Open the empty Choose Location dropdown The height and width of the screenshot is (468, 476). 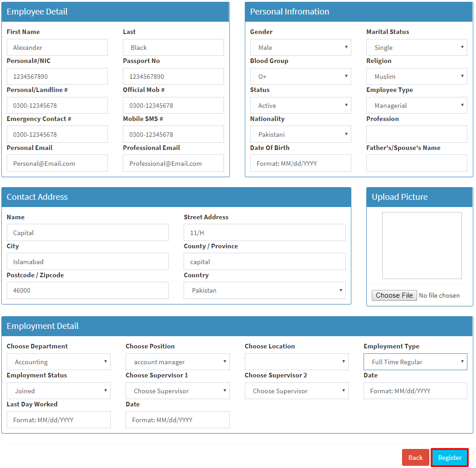(x=296, y=362)
